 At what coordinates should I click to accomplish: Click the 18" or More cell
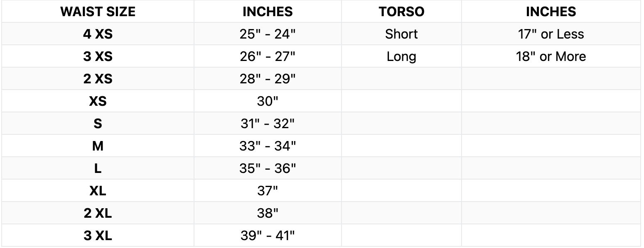[551, 56]
